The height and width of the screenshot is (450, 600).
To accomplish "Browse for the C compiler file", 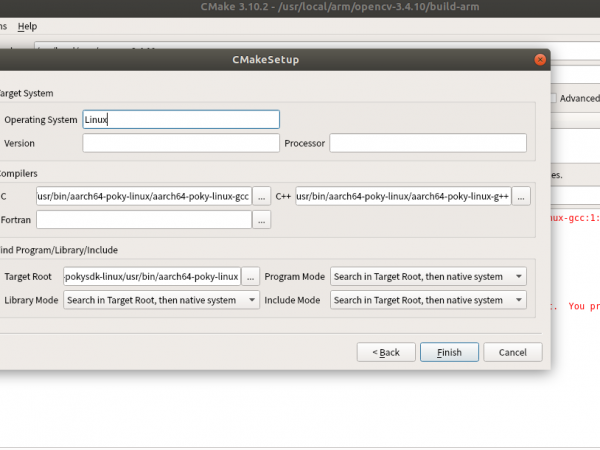I will 262,196.
